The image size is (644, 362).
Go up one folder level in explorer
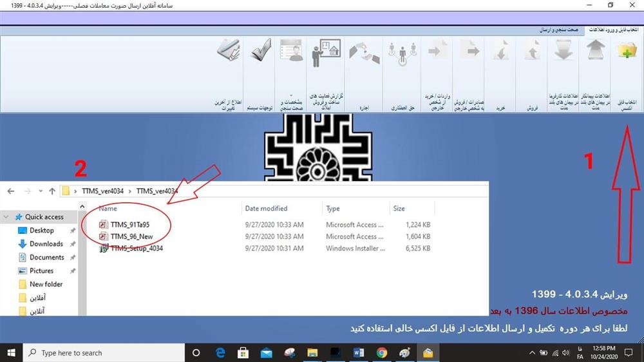coord(52,191)
